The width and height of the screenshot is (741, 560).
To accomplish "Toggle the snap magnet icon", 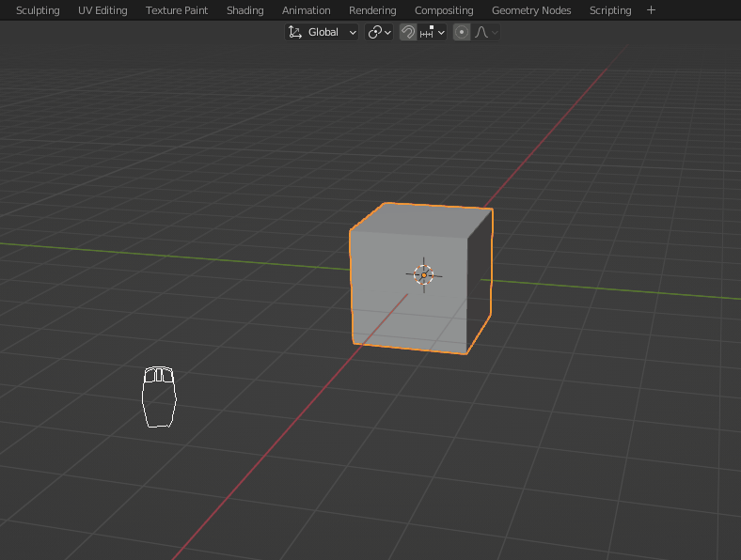I will click(408, 32).
